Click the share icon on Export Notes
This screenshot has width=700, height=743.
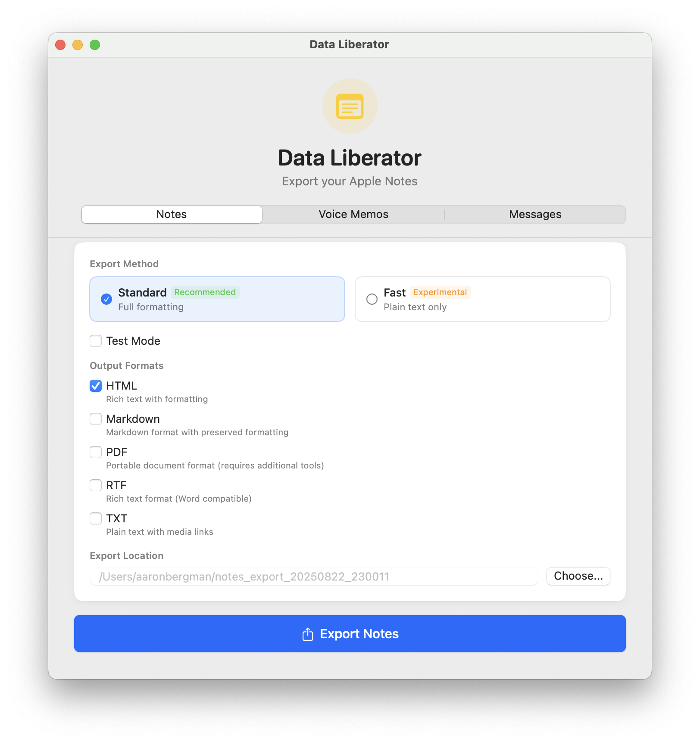308,634
